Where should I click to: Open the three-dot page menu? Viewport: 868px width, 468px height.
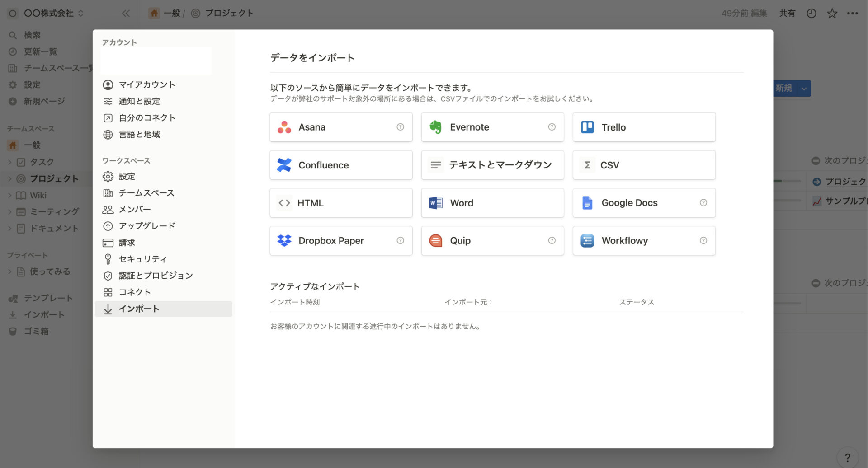[x=853, y=13]
